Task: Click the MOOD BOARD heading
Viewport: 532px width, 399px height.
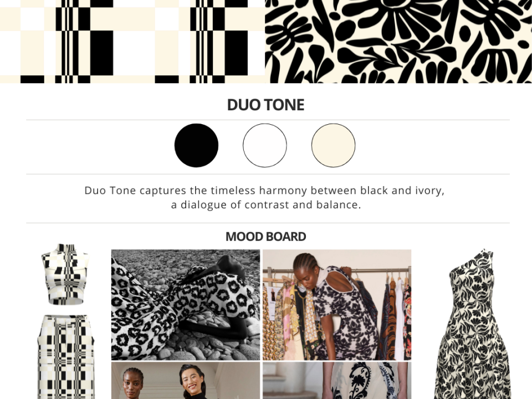Action: [265, 237]
